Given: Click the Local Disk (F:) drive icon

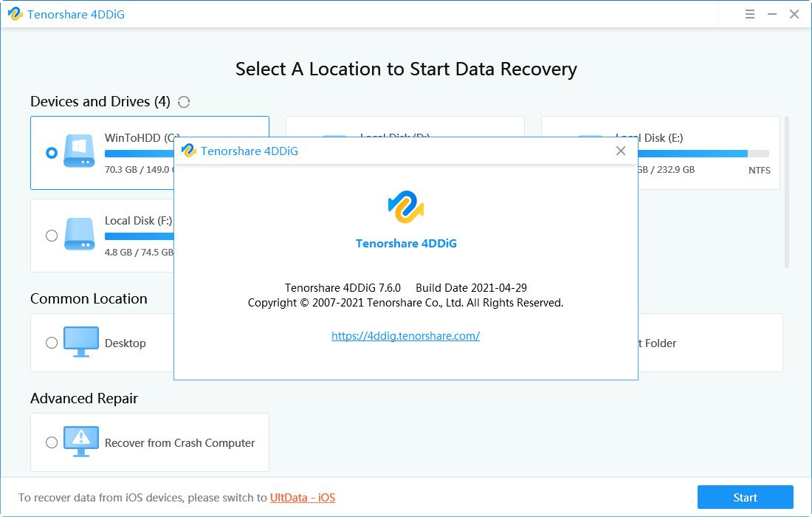Looking at the screenshot, I should click(79, 234).
